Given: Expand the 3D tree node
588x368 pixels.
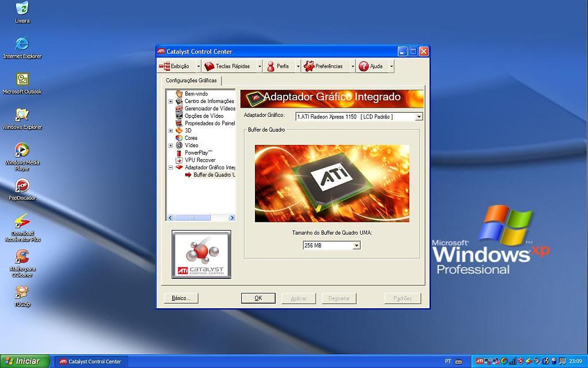Looking at the screenshot, I should [171, 131].
